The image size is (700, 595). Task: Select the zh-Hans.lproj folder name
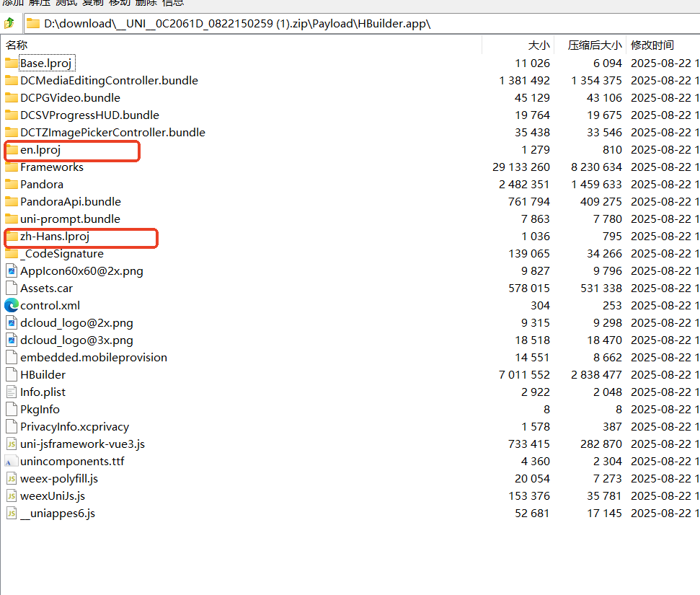click(55, 237)
